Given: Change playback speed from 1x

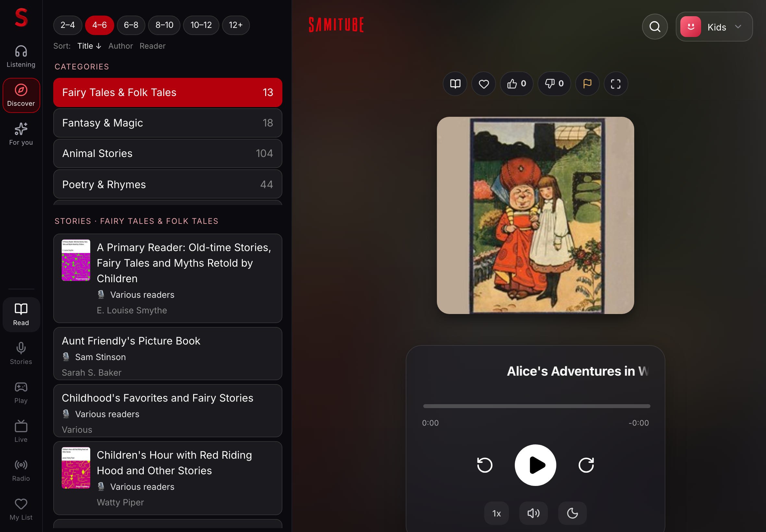Looking at the screenshot, I should coord(497,513).
